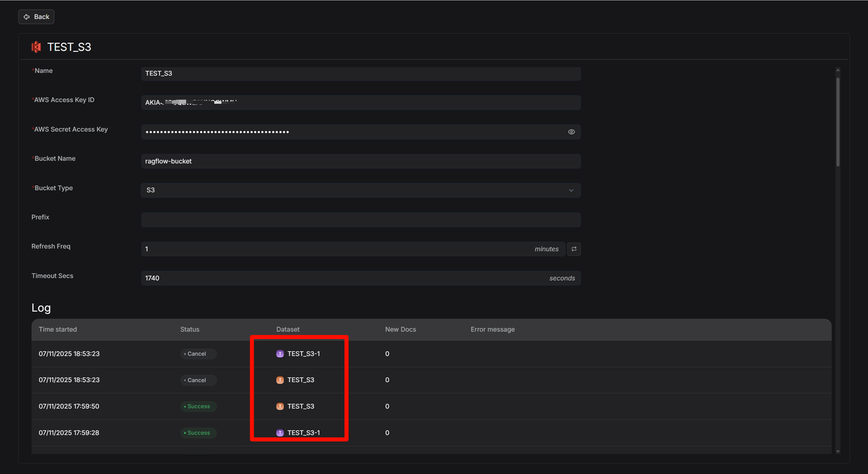Screen dimensions: 868x474
Task: Click purple dataset icon in 17:59:28 row
Action: click(280, 433)
